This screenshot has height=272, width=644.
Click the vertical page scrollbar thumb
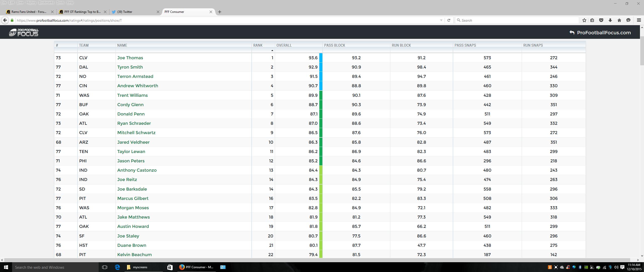pos(642,50)
